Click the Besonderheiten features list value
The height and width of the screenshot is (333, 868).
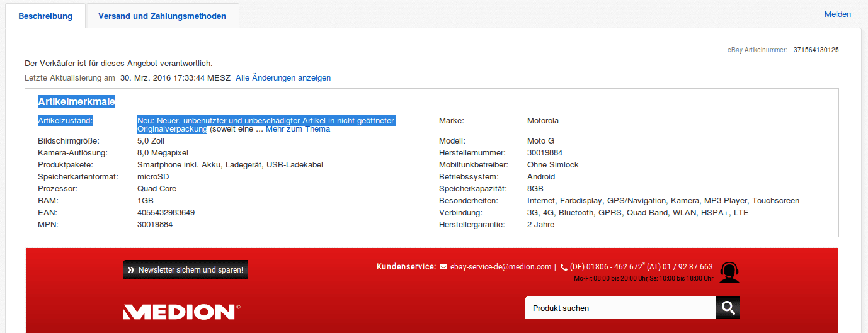click(663, 201)
